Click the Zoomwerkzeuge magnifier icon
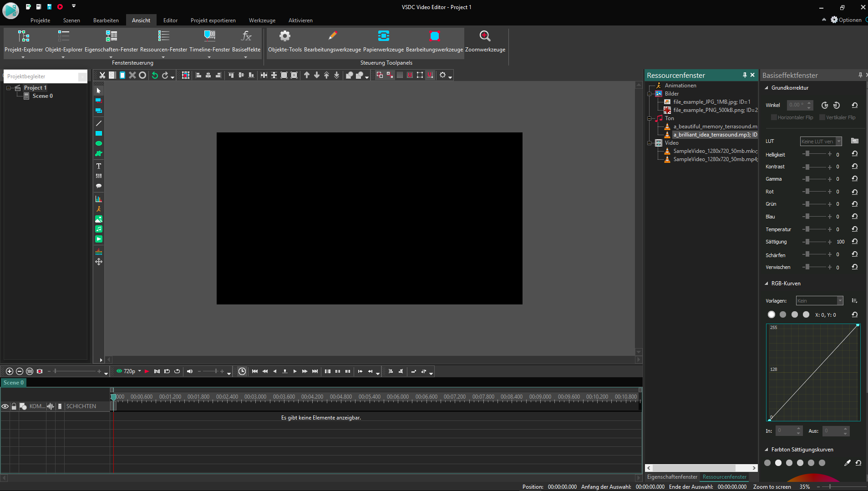Image resolution: width=868 pixels, height=491 pixels. point(485,36)
